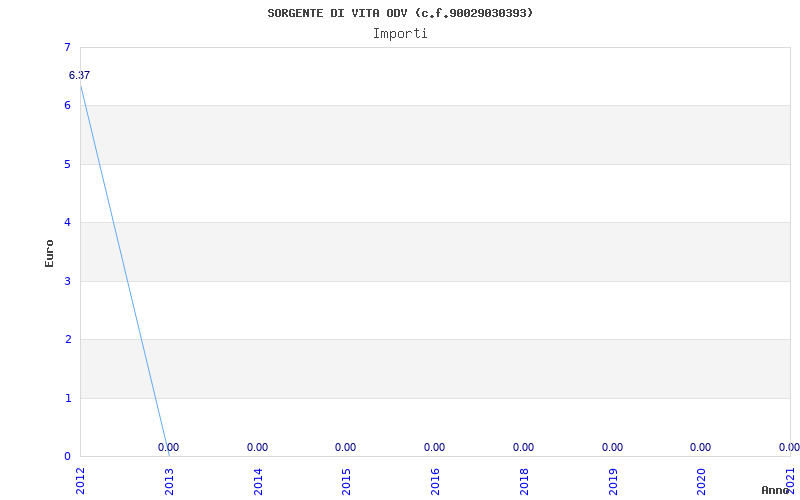Select the 6.37 data value label

tap(79, 76)
